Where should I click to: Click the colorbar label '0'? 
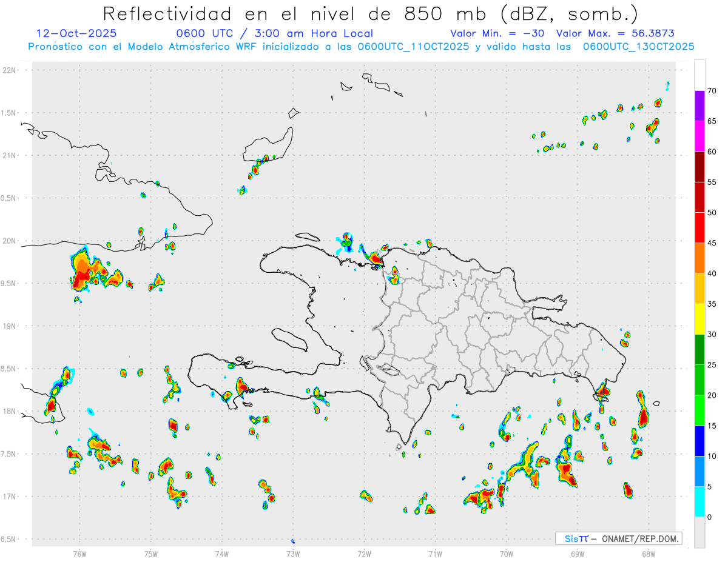710,517
